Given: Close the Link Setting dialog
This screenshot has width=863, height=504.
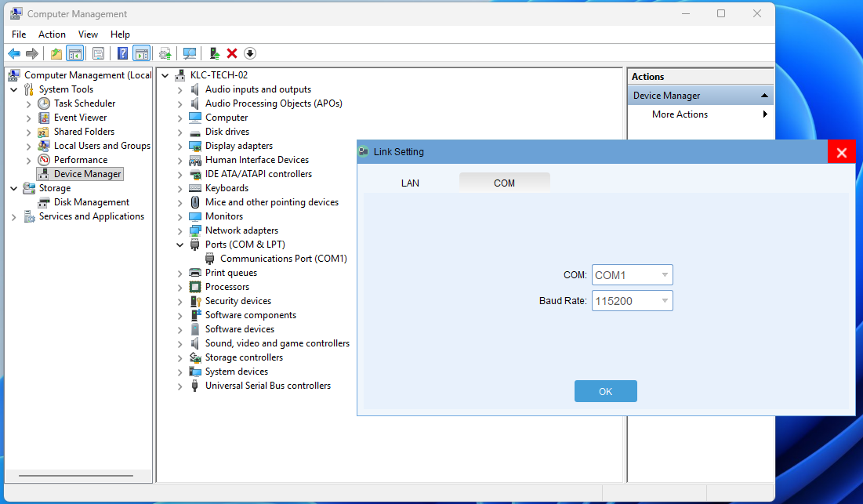Looking at the screenshot, I should (x=842, y=152).
